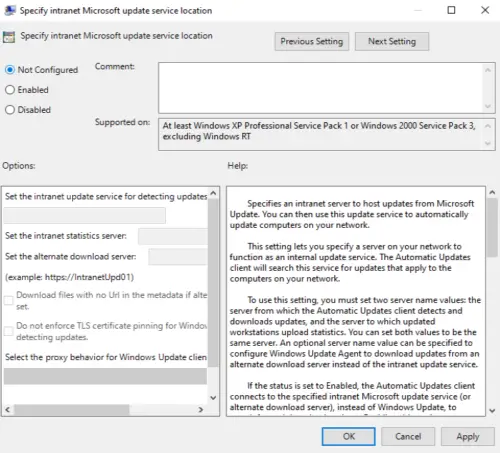Image resolution: width=500 pixels, height=453 pixels.
Task: Click Options pane scroll down arrow
Action: (213, 397)
